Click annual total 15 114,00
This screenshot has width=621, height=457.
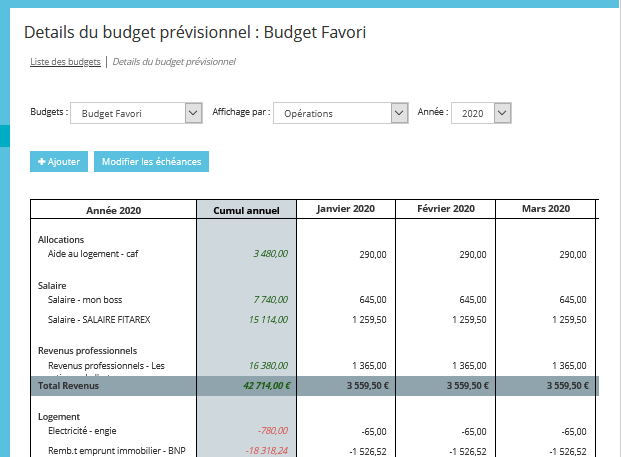point(268,320)
